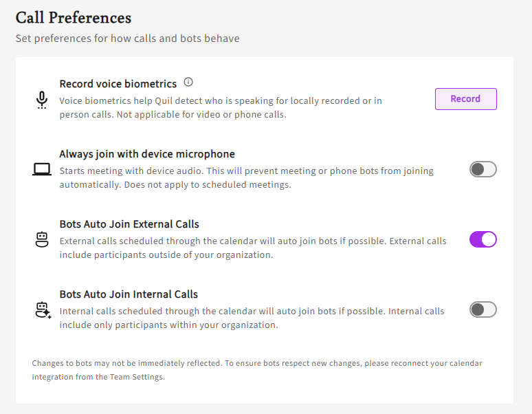Click the bot icon for External Calls

click(42, 239)
